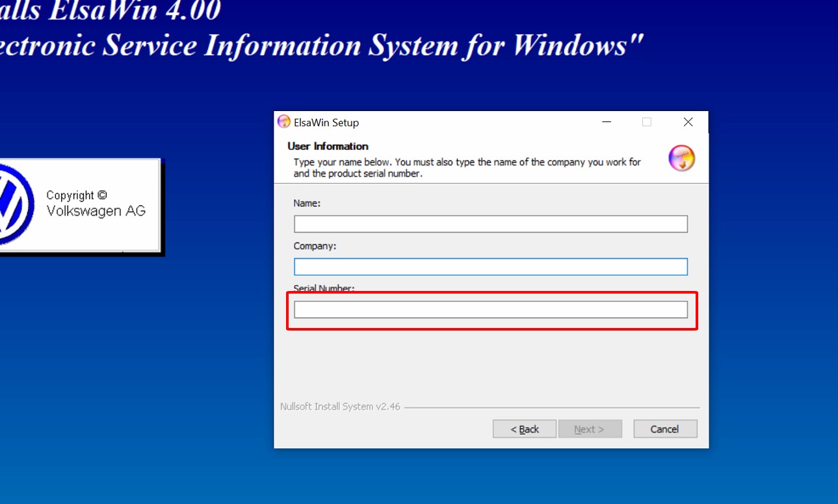Focus the Name text field
This screenshot has height=504, width=838.
click(490, 224)
